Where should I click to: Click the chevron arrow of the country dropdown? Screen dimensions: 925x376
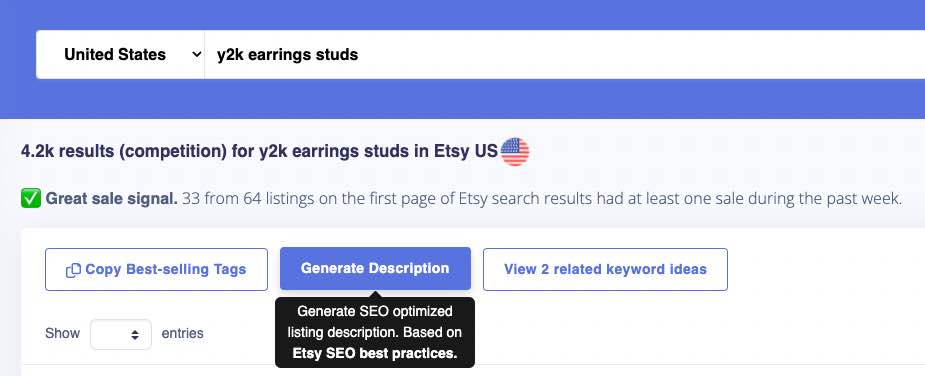[196, 55]
